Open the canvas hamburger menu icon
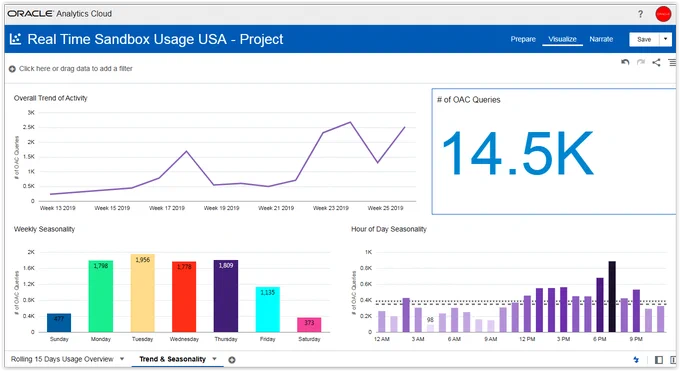The image size is (680, 371). [672, 62]
